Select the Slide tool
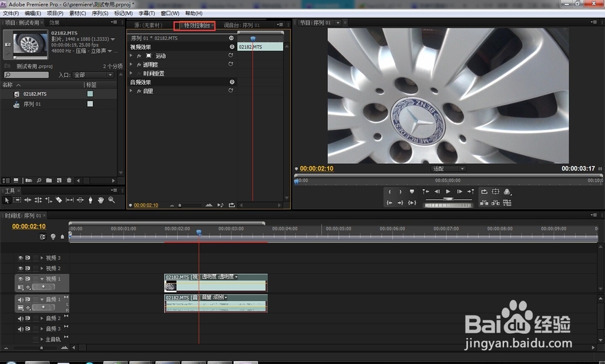 point(80,200)
